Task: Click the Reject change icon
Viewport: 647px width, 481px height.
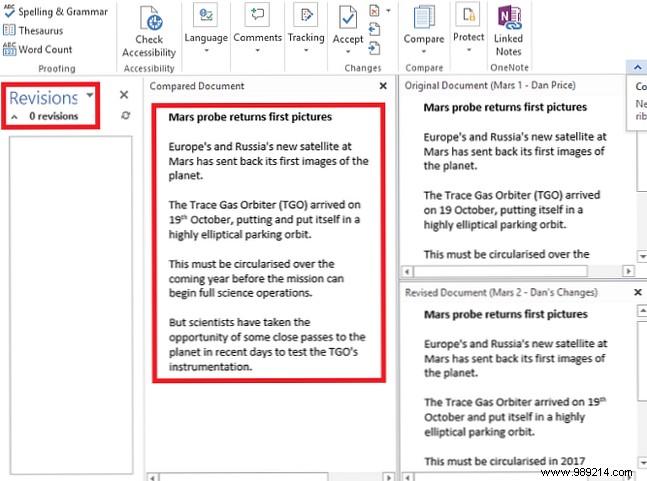Action: tap(374, 11)
